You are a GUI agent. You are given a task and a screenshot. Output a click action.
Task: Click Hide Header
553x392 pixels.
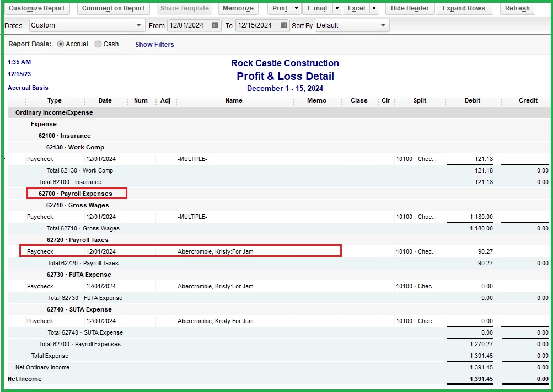tap(410, 8)
